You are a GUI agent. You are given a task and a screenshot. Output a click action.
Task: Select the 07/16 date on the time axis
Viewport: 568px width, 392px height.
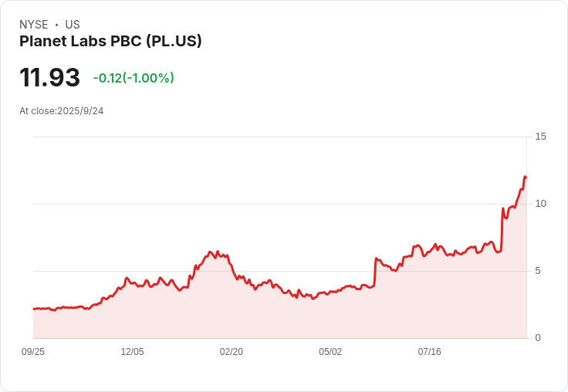click(429, 352)
